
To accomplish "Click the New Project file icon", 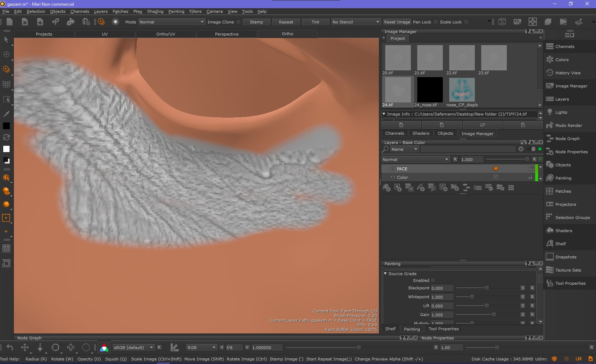I will (10, 22).
